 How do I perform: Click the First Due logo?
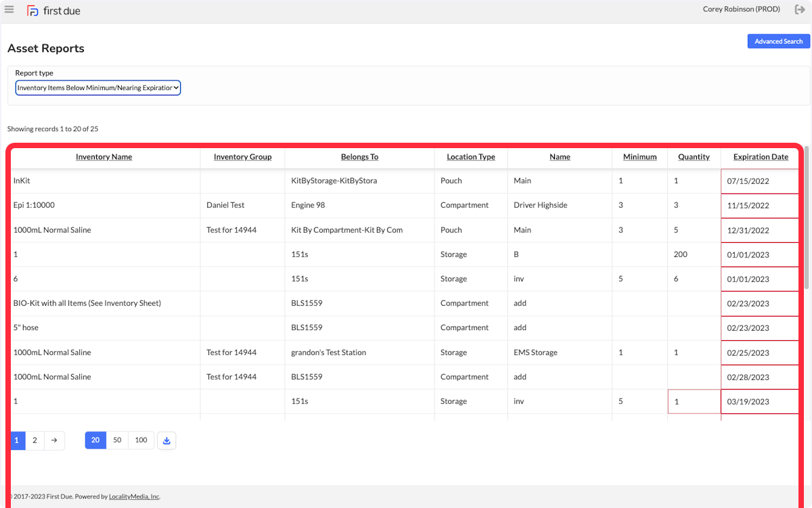tap(53, 11)
